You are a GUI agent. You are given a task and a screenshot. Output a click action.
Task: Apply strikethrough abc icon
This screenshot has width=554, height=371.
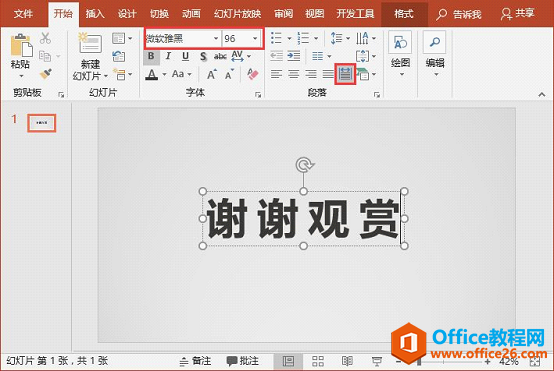coord(220,56)
